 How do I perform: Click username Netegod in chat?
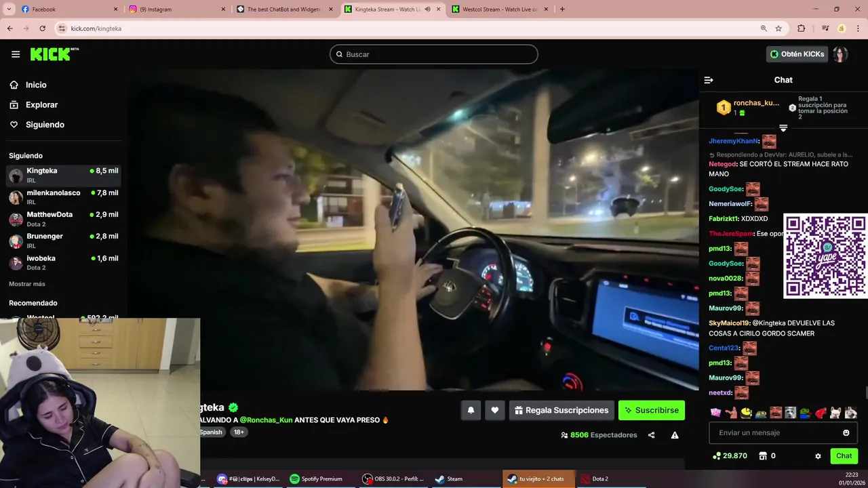(x=723, y=164)
